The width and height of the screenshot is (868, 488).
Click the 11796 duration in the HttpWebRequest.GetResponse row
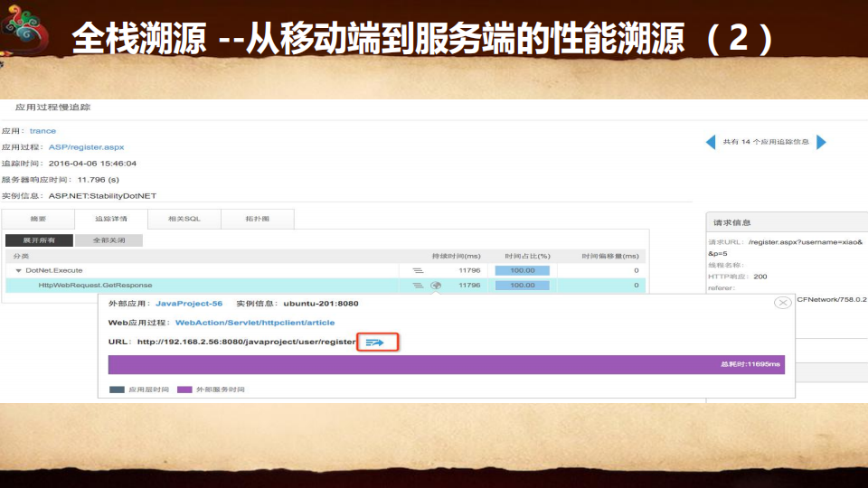point(469,286)
